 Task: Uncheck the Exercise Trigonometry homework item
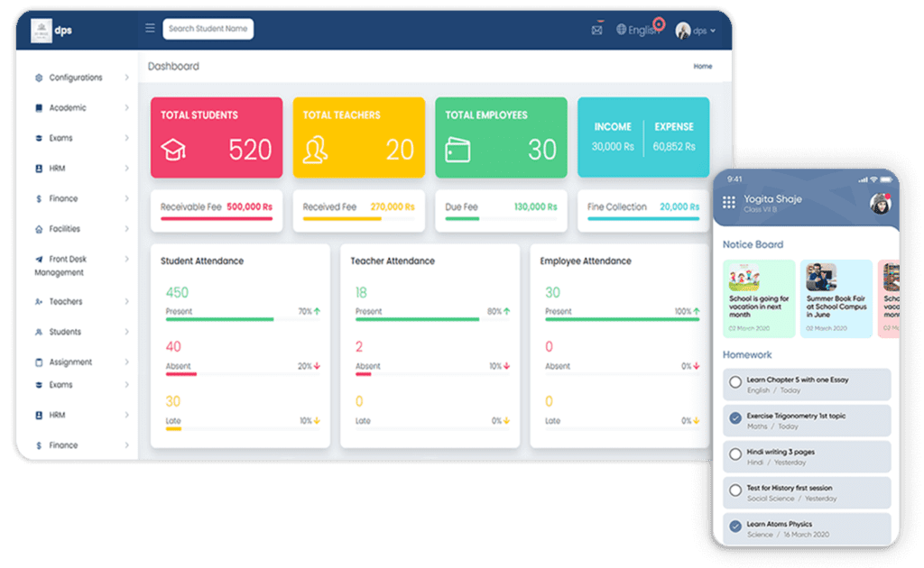coord(735,417)
